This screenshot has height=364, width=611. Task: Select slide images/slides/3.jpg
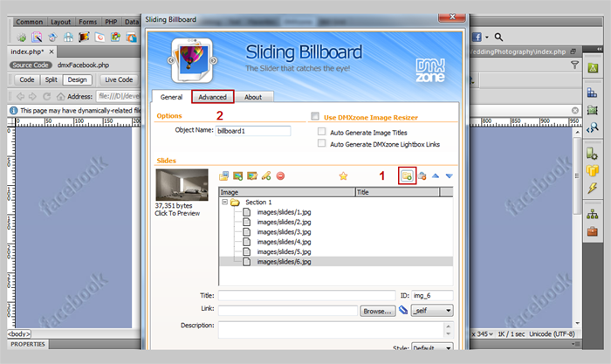tap(284, 232)
